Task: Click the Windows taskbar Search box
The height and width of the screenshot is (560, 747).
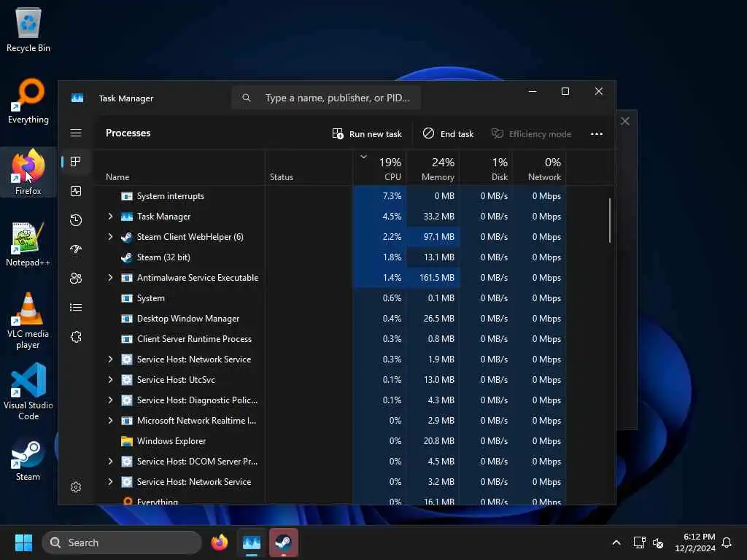Action: tap(122, 542)
